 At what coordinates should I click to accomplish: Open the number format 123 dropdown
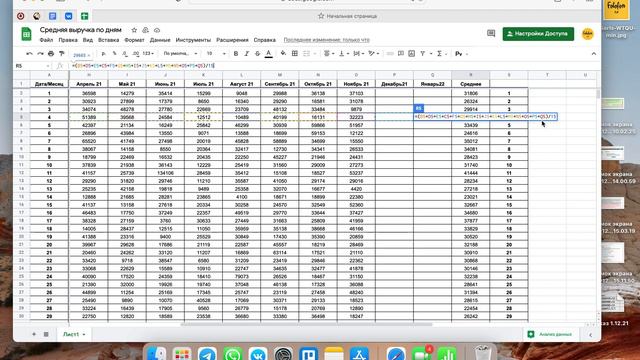pyautogui.click(x=149, y=53)
